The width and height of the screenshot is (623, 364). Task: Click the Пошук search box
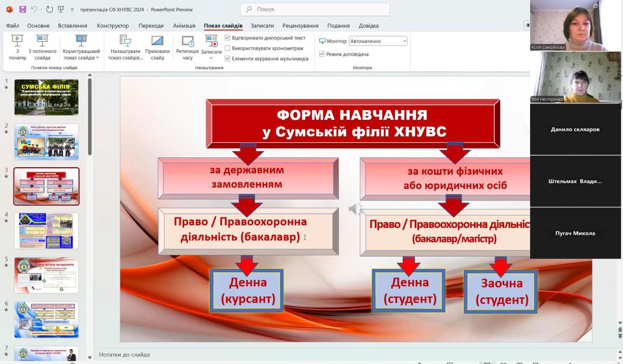(315, 9)
